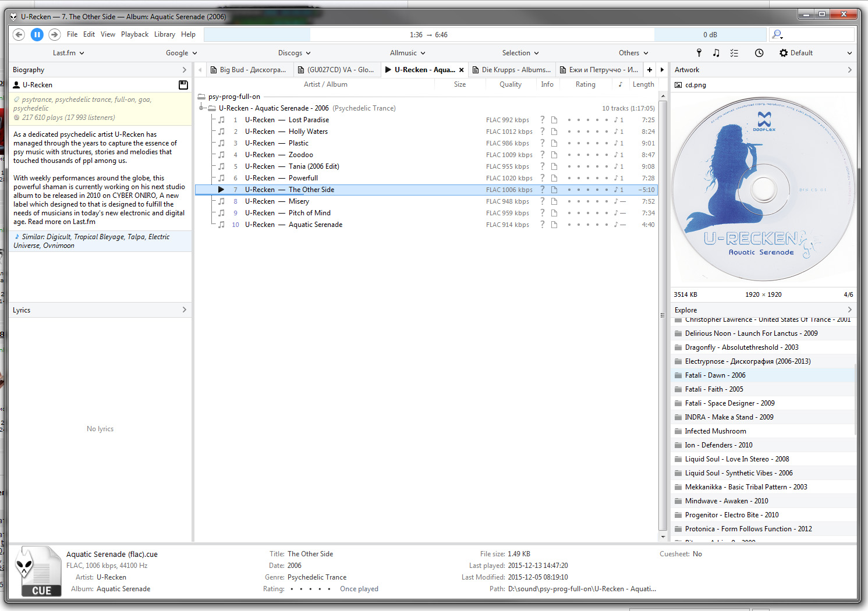The height and width of the screenshot is (611, 868).
Task: Click the save icon next to U-Recken
Action: pyautogui.click(x=183, y=85)
